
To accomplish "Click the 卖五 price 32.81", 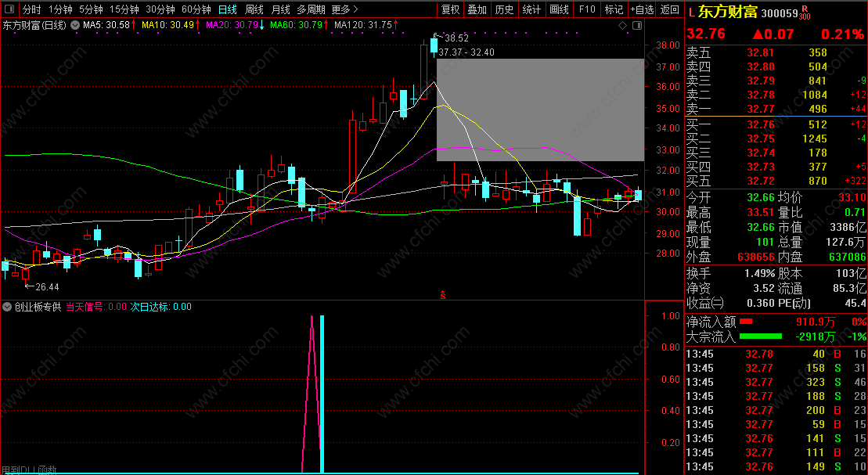I will click(761, 52).
